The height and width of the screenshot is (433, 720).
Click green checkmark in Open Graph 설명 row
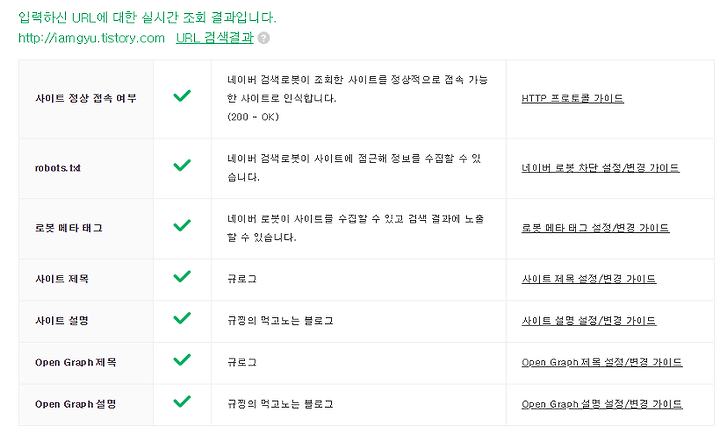[182, 401]
